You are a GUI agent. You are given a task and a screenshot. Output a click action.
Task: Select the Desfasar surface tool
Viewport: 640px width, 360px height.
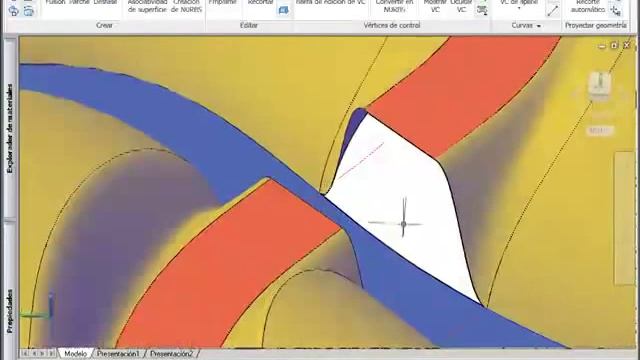[106, 2]
